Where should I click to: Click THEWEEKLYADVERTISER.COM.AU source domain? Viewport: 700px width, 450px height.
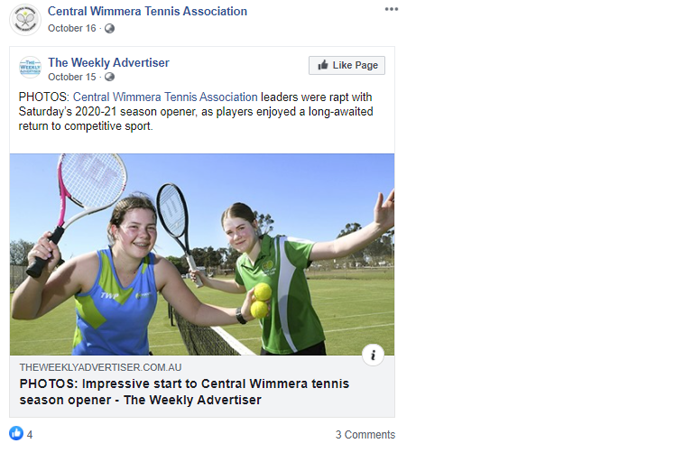point(100,367)
